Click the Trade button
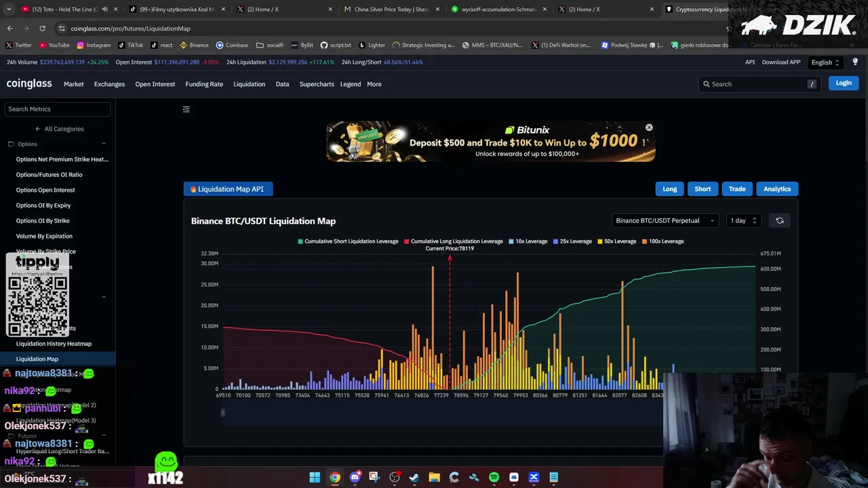 coord(737,189)
